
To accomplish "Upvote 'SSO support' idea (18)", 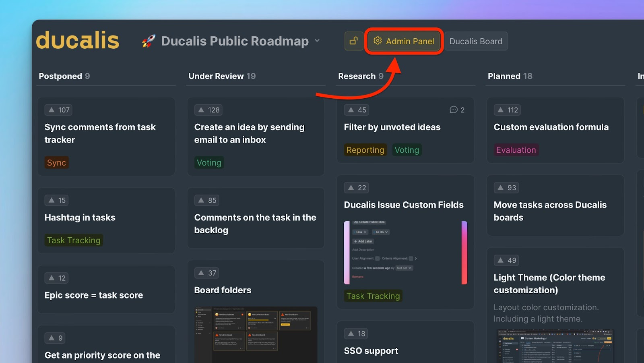I will pos(356,334).
